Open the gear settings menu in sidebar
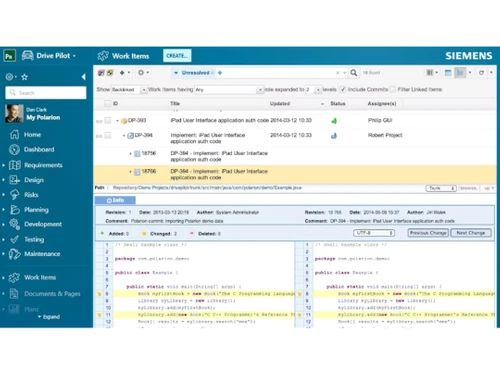The width and height of the screenshot is (500, 375). (x=11, y=77)
